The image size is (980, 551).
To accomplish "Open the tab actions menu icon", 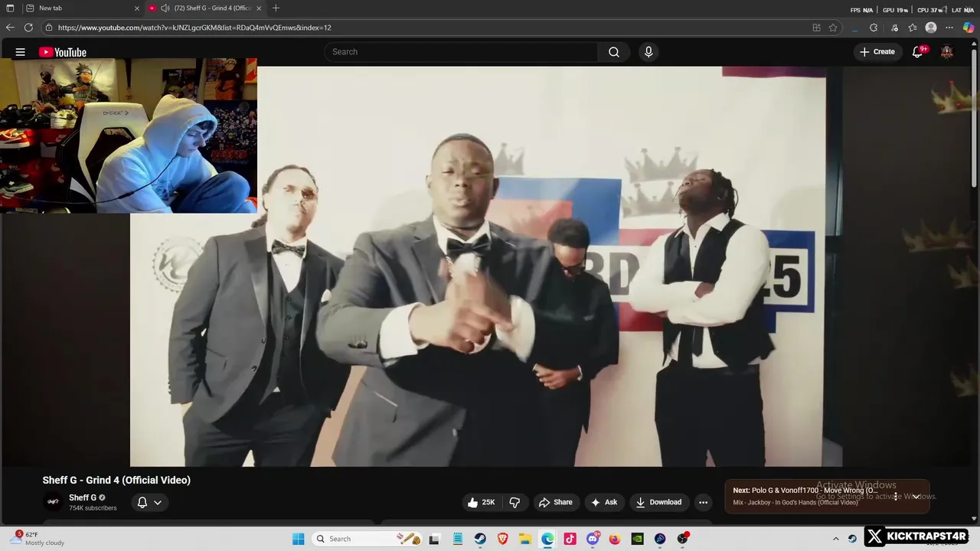I will click(x=10, y=8).
